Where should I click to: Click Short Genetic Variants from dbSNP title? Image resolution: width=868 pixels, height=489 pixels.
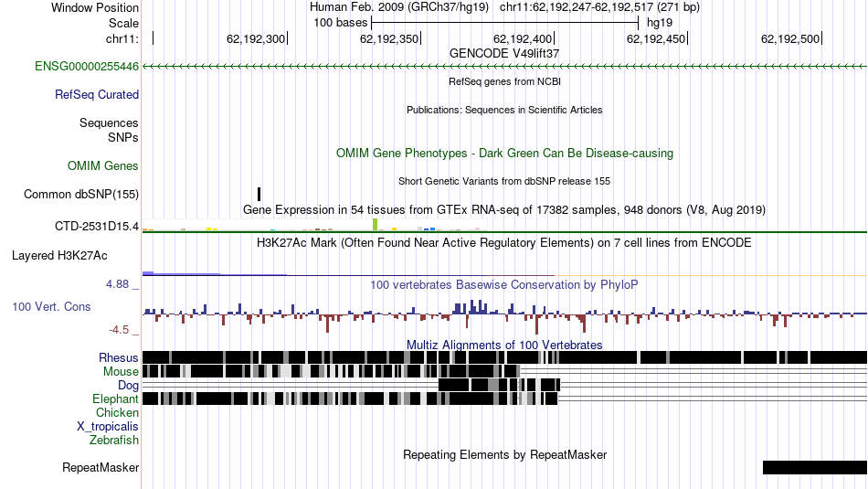coord(504,181)
